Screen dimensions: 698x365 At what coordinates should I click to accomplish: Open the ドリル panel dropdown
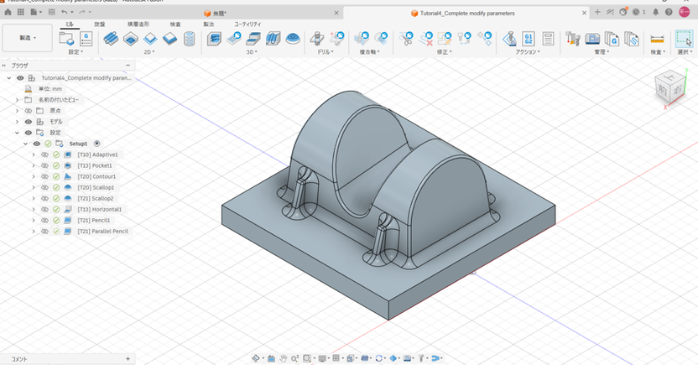(325, 52)
